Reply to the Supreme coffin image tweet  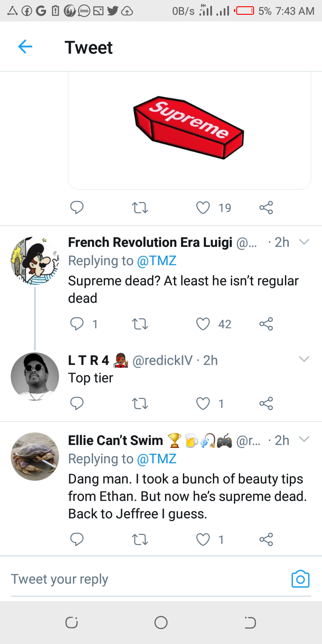tap(77, 208)
